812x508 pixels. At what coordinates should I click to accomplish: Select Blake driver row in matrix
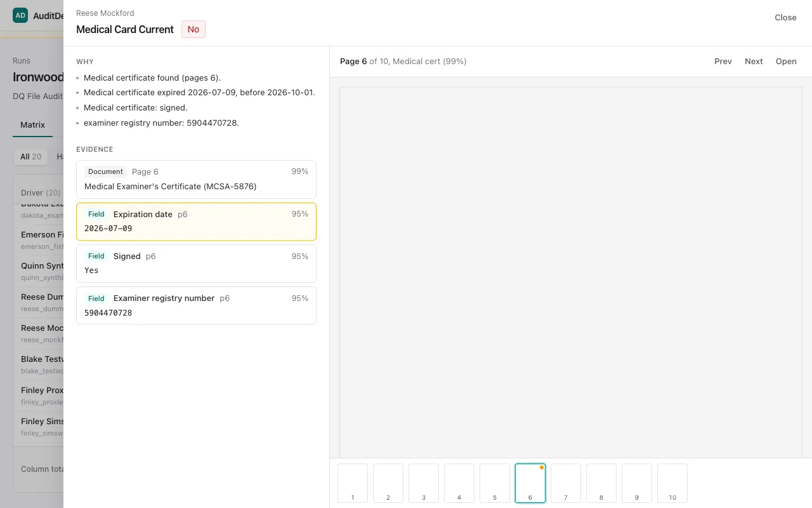(39, 364)
